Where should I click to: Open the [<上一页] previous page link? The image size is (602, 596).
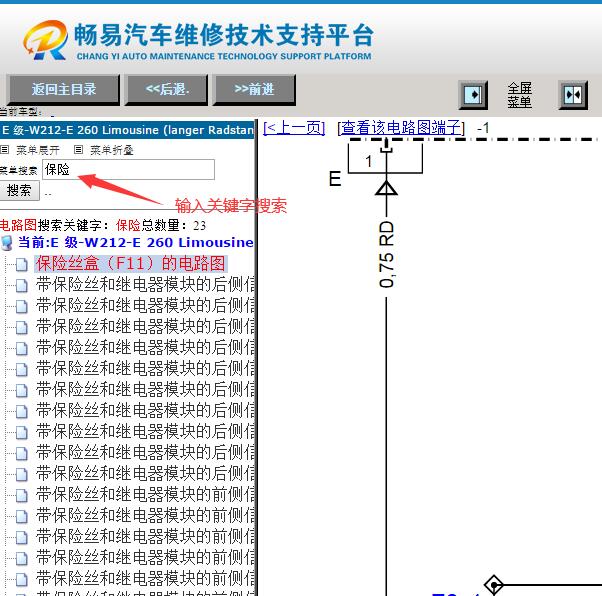[x=294, y=127]
